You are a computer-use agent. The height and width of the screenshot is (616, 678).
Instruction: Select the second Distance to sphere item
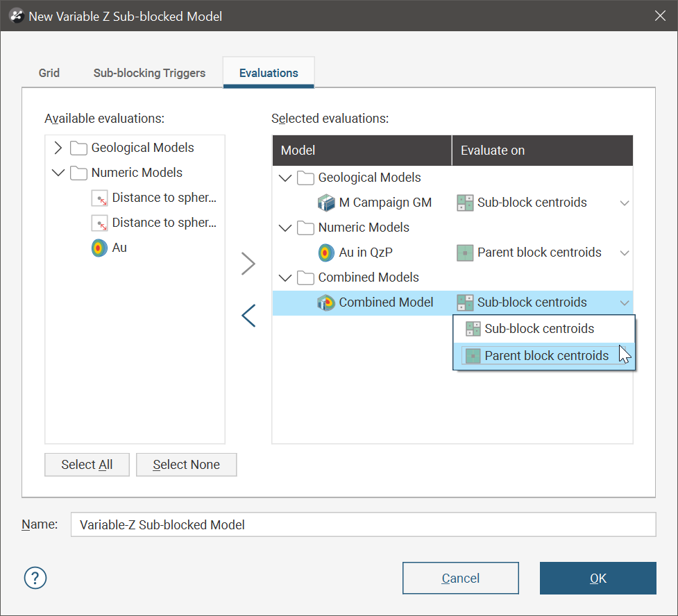click(164, 223)
